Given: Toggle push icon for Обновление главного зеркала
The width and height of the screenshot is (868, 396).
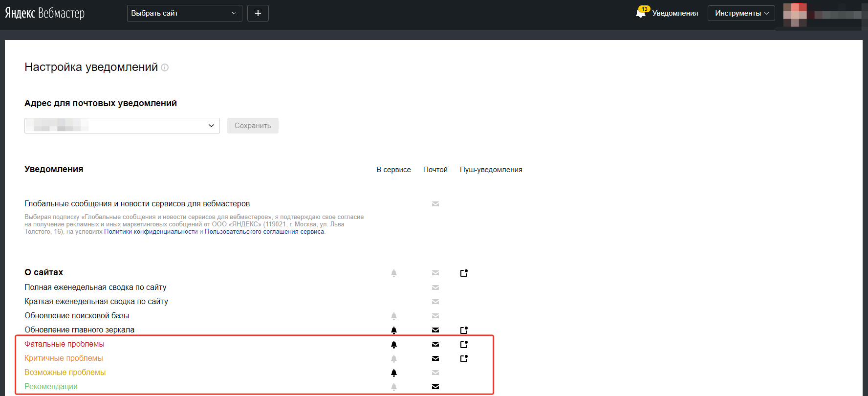Looking at the screenshot, I should pyautogui.click(x=464, y=330).
